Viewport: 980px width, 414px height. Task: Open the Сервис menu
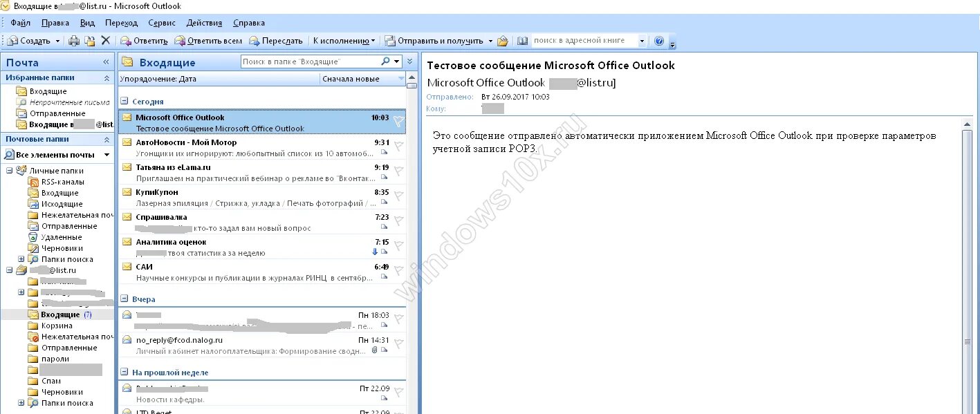coord(162,23)
